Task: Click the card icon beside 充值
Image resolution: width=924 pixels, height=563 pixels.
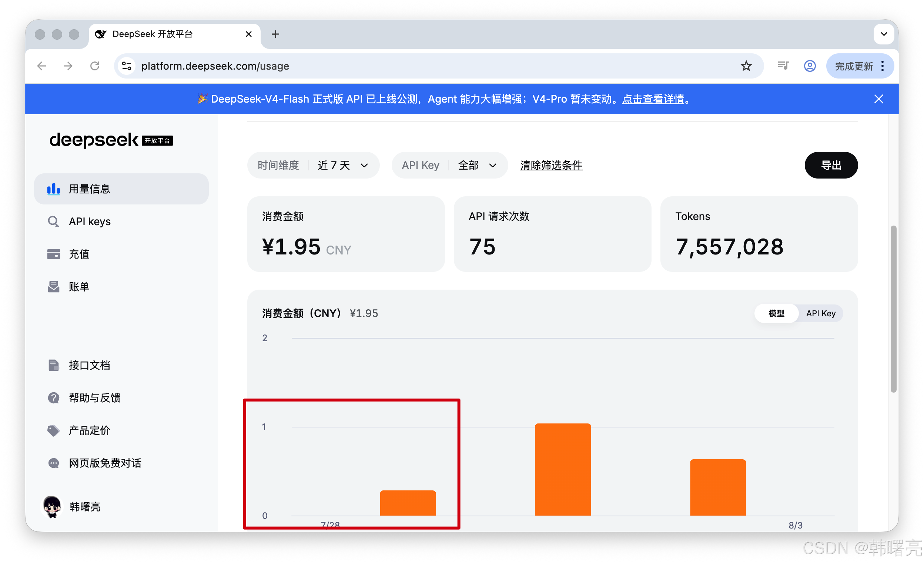Action: point(53,254)
